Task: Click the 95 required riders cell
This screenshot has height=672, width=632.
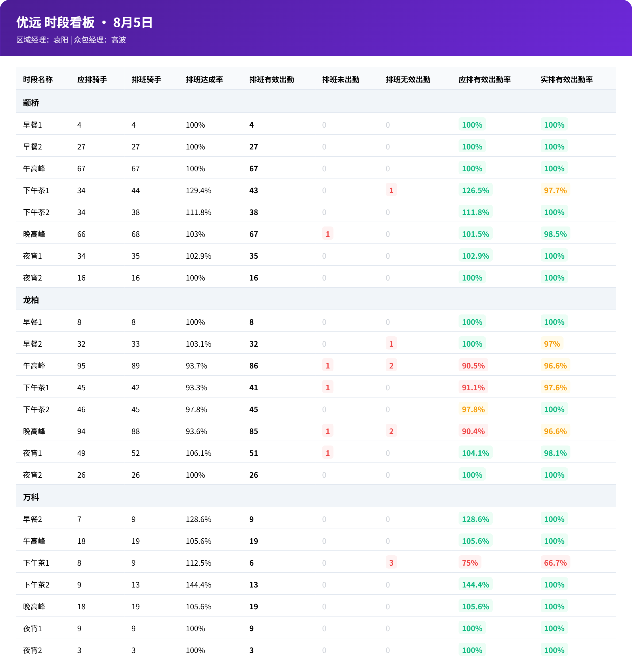Action: 81,366
